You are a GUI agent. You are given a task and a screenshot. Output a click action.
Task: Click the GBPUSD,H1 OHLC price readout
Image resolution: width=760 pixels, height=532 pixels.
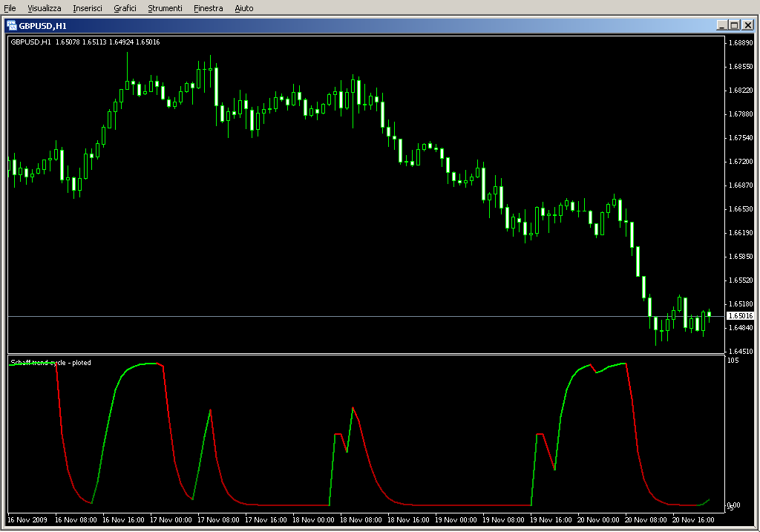click(x=85, y=42)
